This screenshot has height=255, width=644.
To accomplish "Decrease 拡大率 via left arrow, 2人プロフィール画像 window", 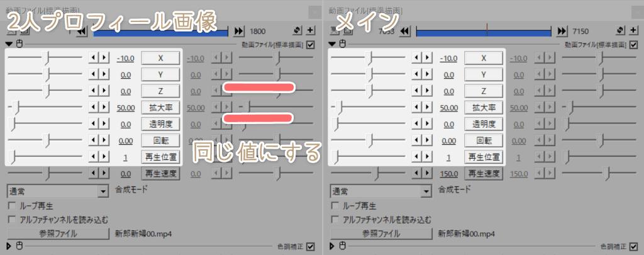I will coord(94,107).
